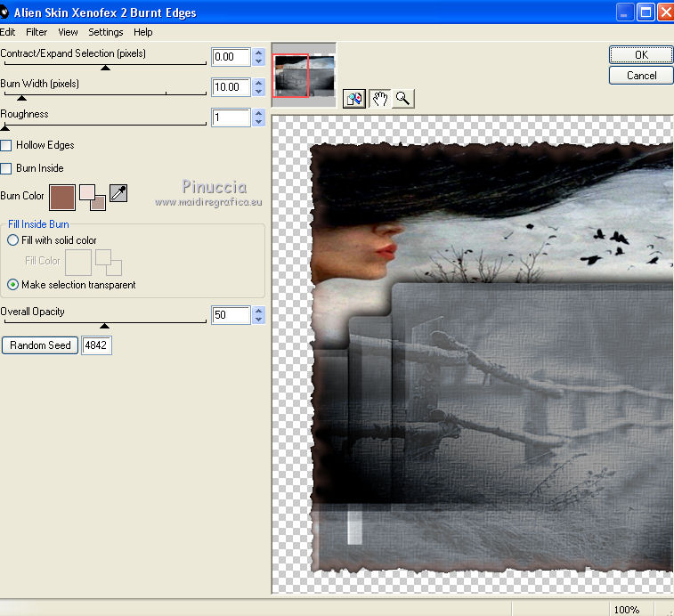Enable the Hollow Edges checkbox

pyautogui.click(x=6, y=145)
